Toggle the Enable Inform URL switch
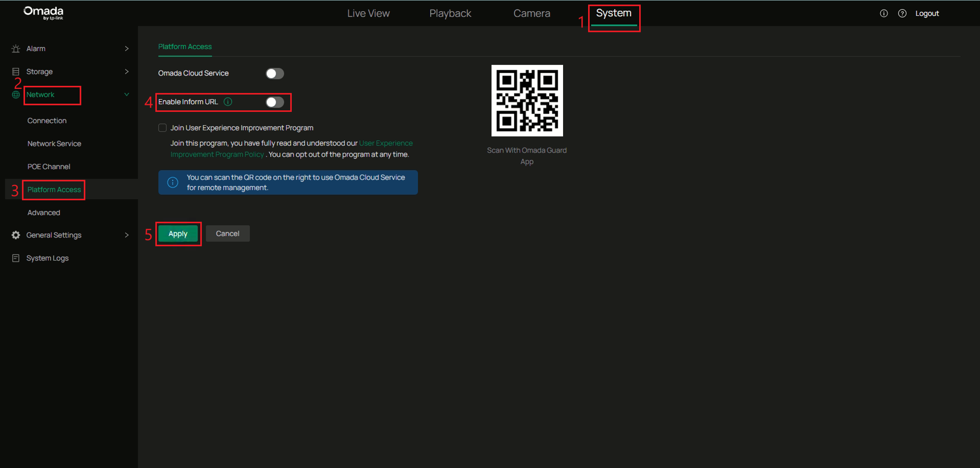980x468 pixels. pos(275,102)
